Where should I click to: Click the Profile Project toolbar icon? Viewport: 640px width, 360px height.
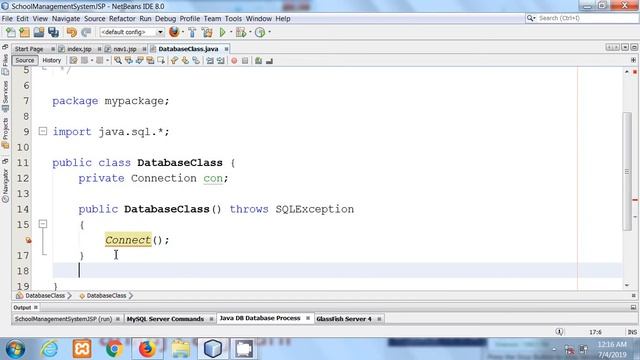[260, 32]
